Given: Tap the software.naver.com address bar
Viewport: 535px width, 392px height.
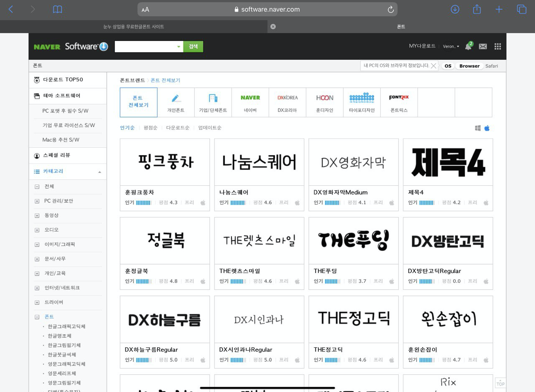Looking at the screenshot, I should (x=267, y=9).
